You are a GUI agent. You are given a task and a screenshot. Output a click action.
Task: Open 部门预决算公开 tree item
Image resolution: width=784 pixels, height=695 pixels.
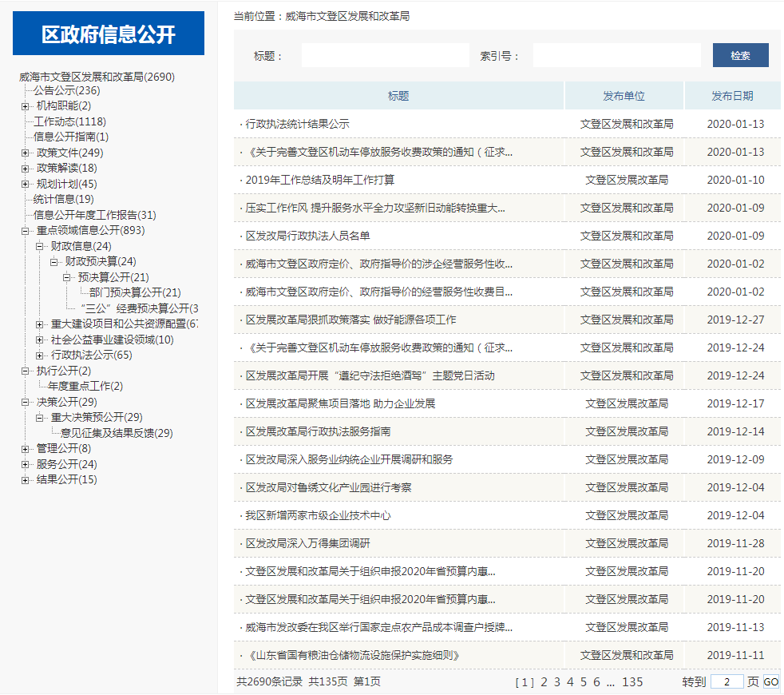tap(135, 293)
